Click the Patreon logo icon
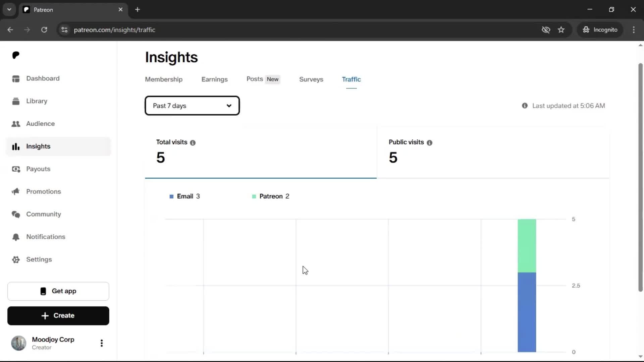The height and width of the screenshot is (362, 644). coord(16,55)
